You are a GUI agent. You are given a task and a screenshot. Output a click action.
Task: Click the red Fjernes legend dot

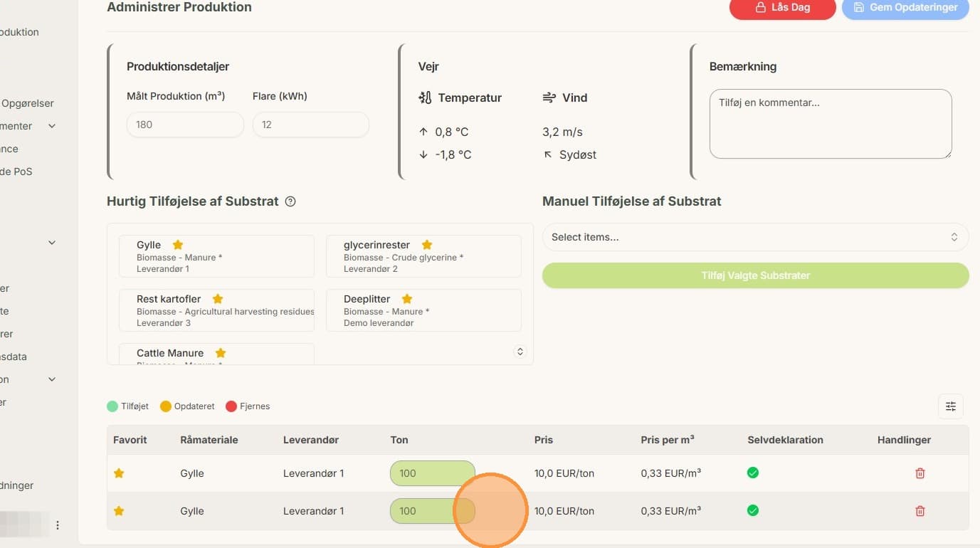pos(231,406)
